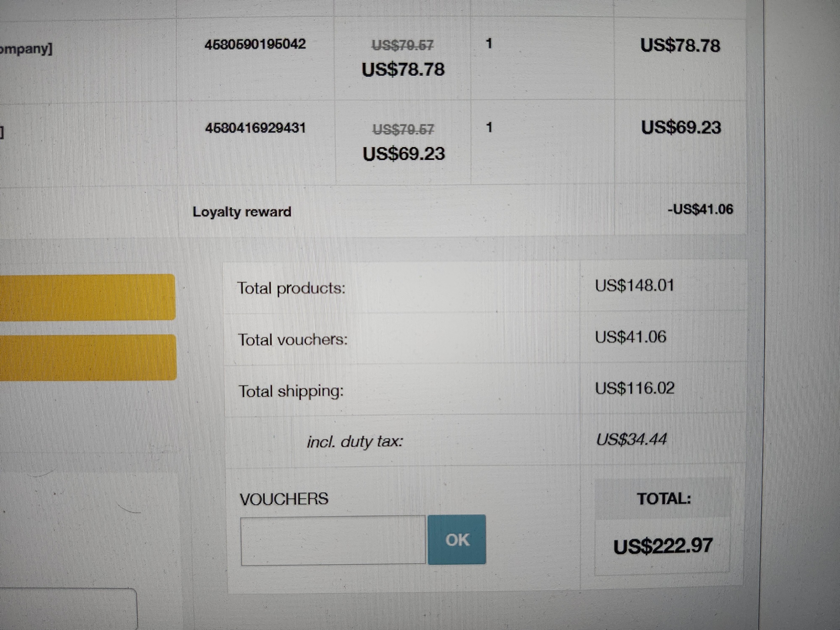840x630 pixels.
Task: Click the first row total US$78.78
Action: [680, 45]
